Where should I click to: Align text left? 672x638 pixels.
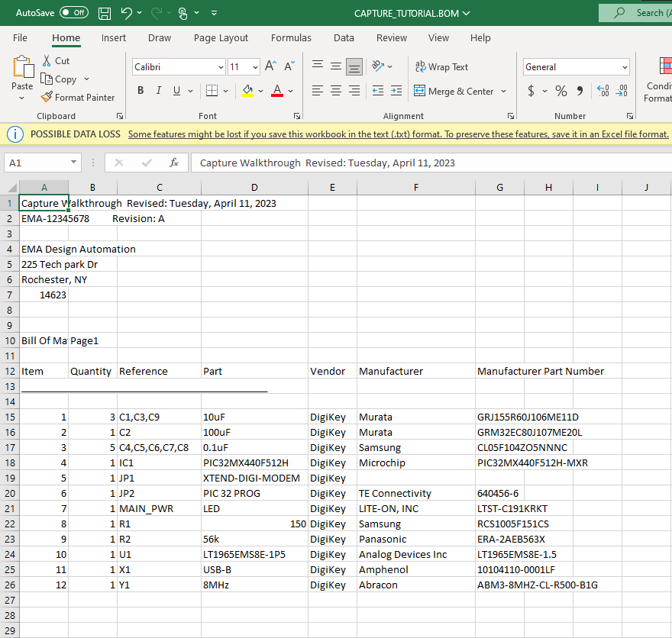pos(318,91)
